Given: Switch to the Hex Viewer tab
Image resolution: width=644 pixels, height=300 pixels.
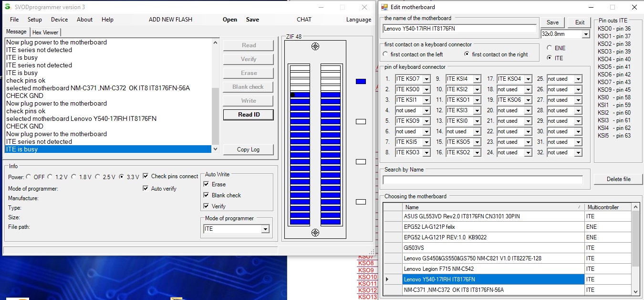Looking at the screenshot, I should 45,32.
